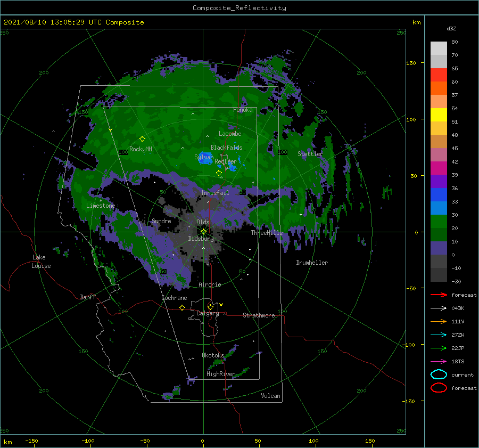Image resolution: width=479 pixels, height=448 pixels.
Task: Click the Stettler label
Action: 310,154
